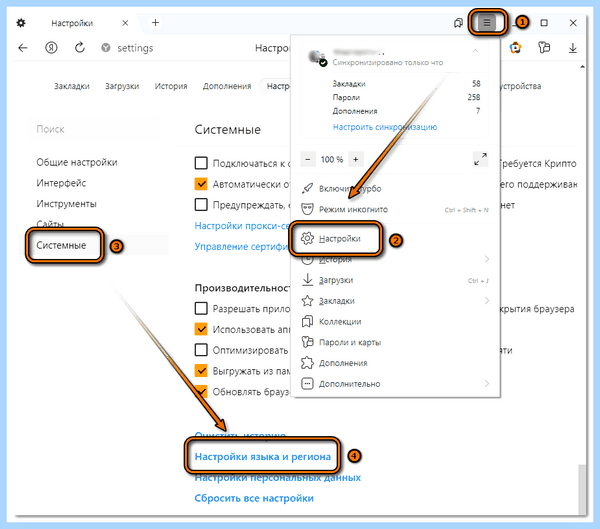Toggle the Оптимизировать checkbox
Image resolution: width=600 pixels, height=529 pixels.
point(201,349)
